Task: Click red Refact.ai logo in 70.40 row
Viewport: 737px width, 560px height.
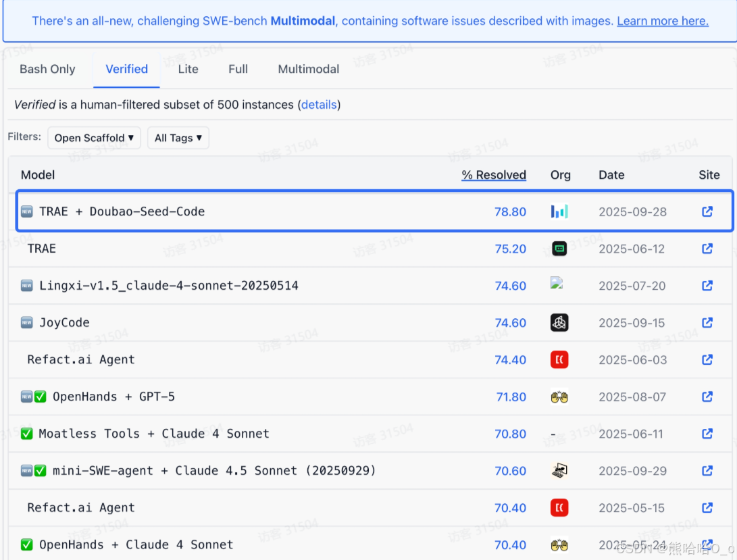Action: 559,508
